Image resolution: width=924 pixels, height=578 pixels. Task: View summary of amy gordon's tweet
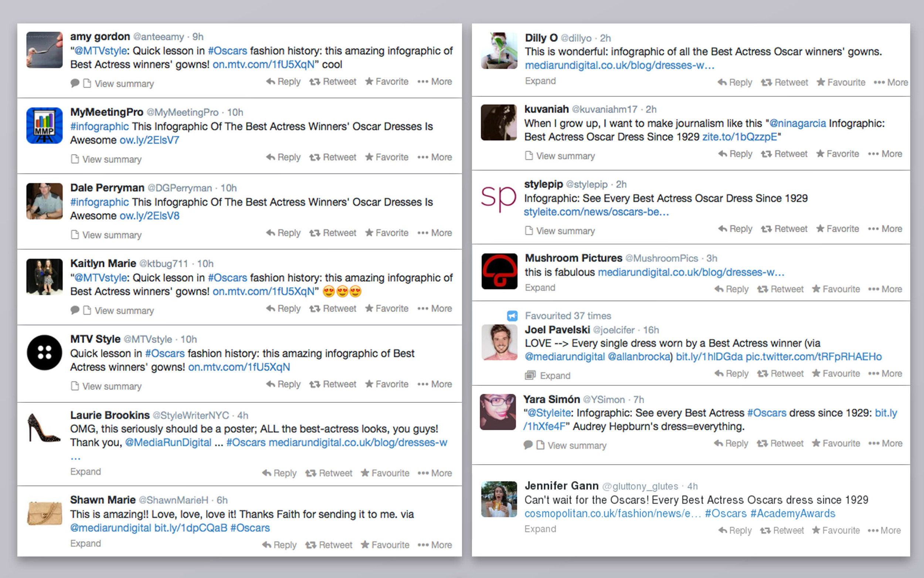[124, 83]
